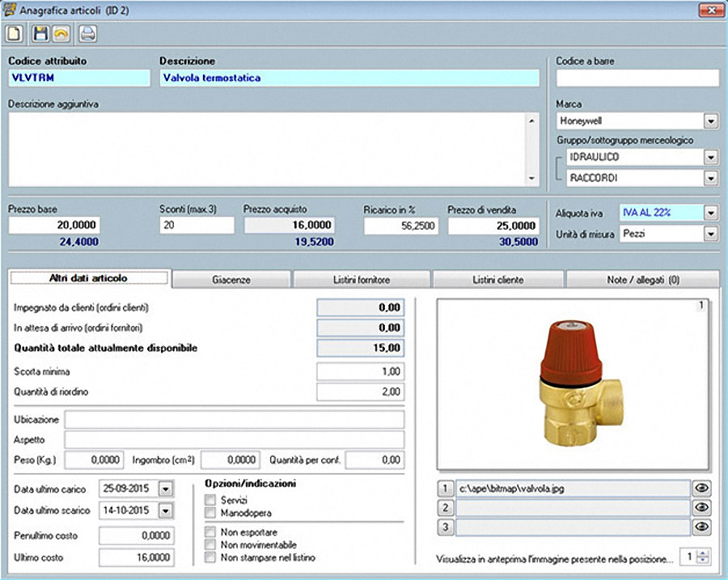Enable the Servizi checkbox

(x=211, y=501)
